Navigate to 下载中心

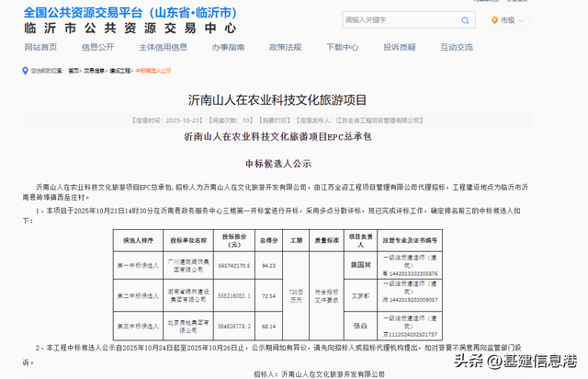pyautogui.click(x=342, y=47)
